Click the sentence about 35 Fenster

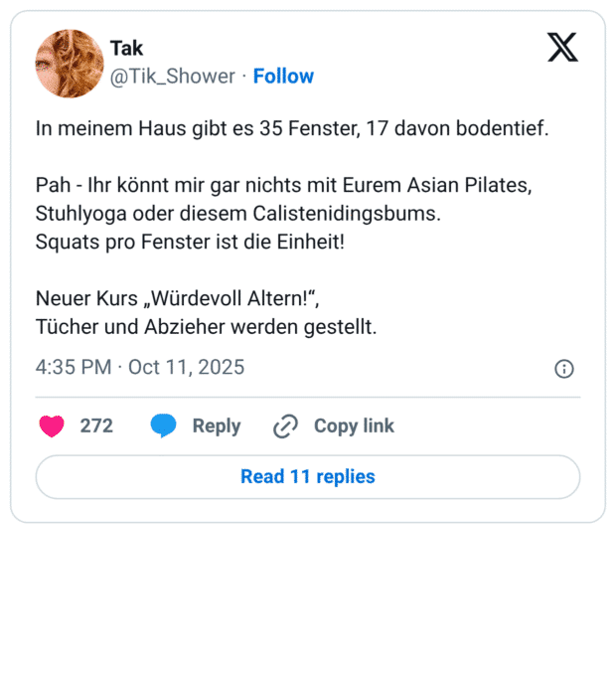[291, 129]
